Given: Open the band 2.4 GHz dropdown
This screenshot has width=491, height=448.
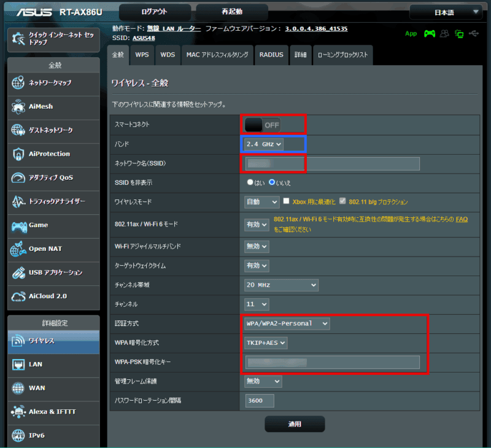Looking at the screenshot, I should (x=264, y=144).
